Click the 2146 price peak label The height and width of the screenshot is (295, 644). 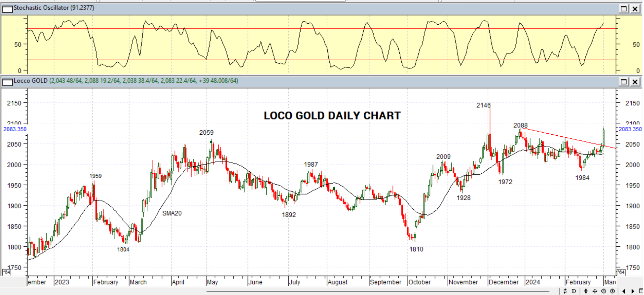pos(483,105)
